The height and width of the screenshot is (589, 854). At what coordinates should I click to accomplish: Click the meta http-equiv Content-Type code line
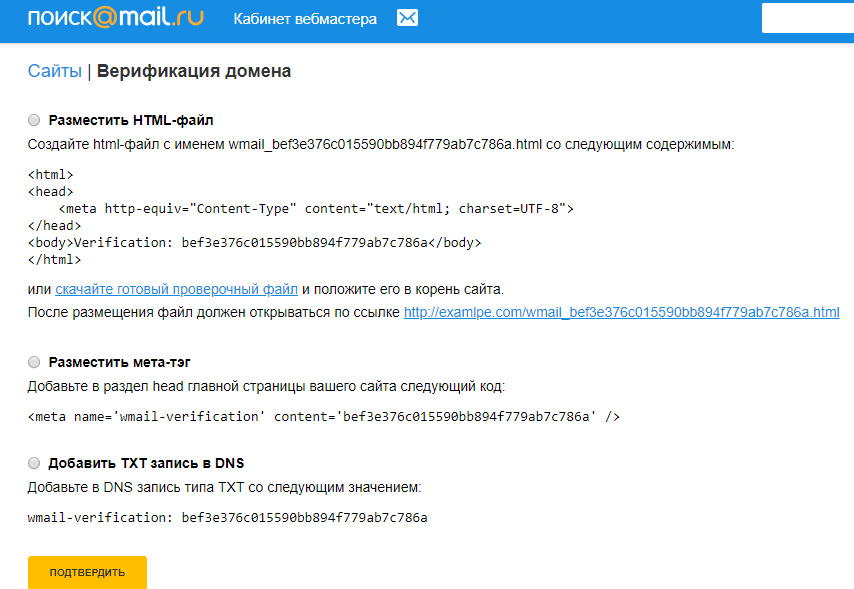pyautogui.click(x=316, y=209)
